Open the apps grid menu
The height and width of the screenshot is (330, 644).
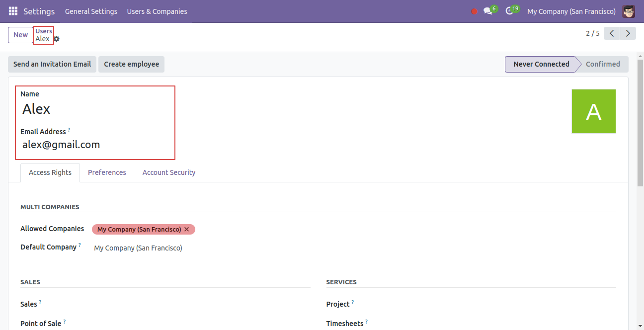click(x=13, y=11)
